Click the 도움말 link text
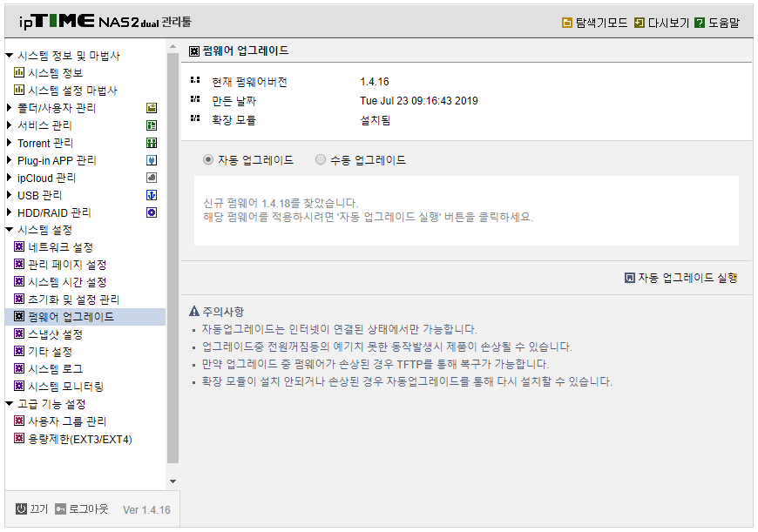This screenshot has height=532, width=758. tap(724, 23)
